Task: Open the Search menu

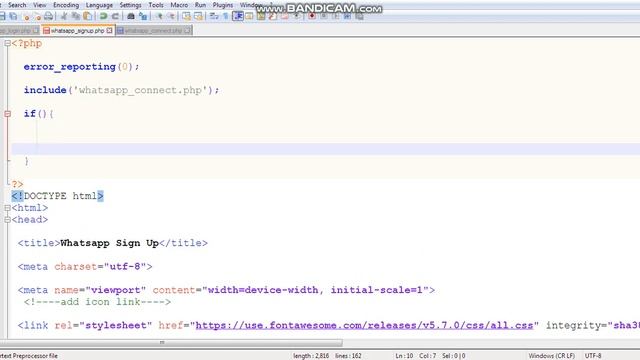Action: [17, 5]
